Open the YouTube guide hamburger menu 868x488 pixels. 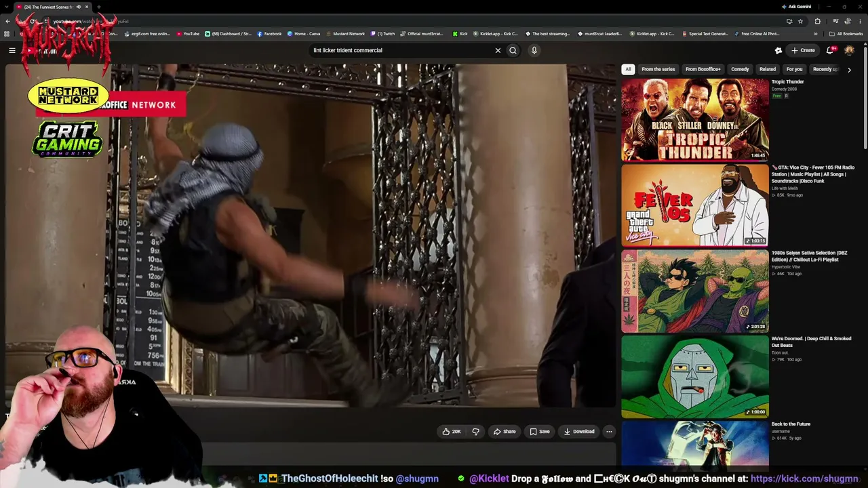click(x=12, y=50)
